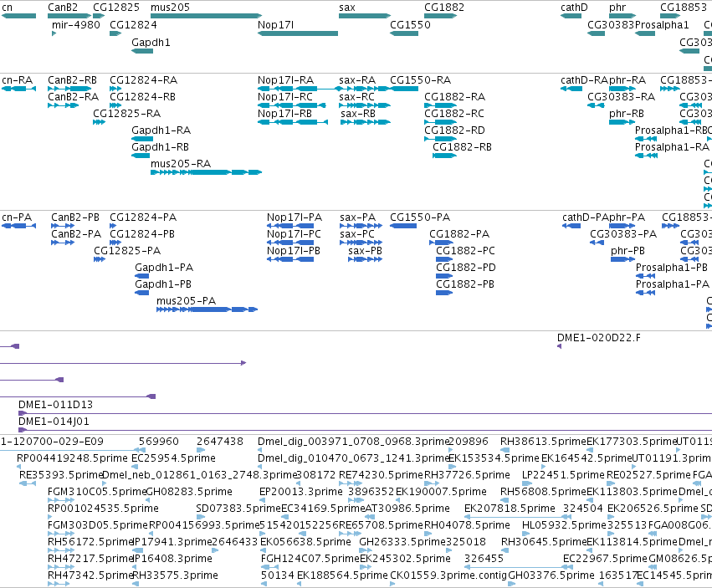Screen dimensions: 712x588
Task: Click the CanB2-PA protein glyph
Action: pos(63,243)
